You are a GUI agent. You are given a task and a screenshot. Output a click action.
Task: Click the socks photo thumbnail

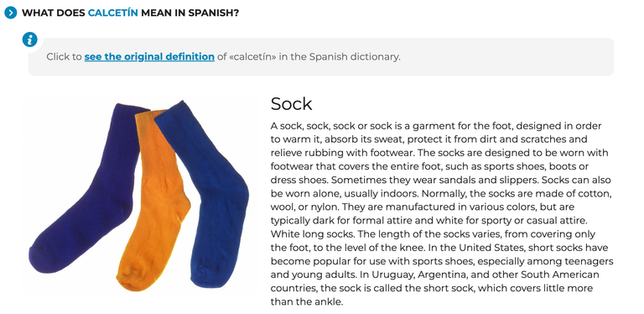(x=140, y=194)
